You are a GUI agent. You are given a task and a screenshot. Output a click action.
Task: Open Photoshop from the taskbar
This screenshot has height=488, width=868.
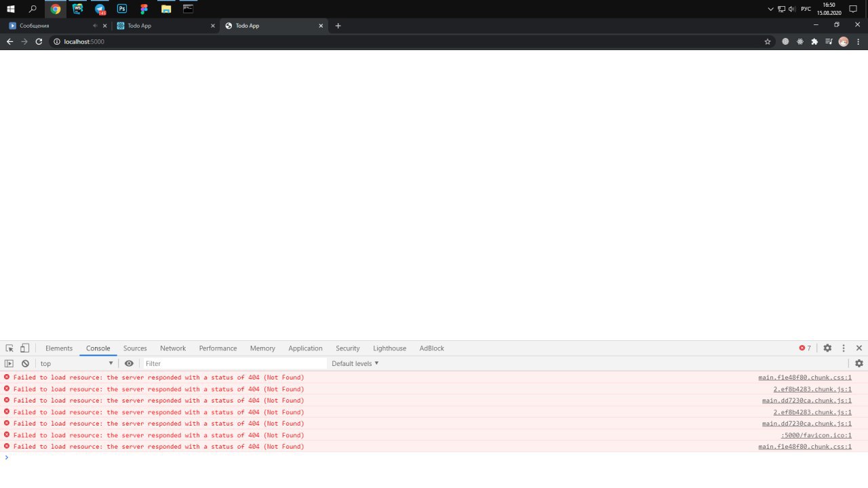click(122, 9)
